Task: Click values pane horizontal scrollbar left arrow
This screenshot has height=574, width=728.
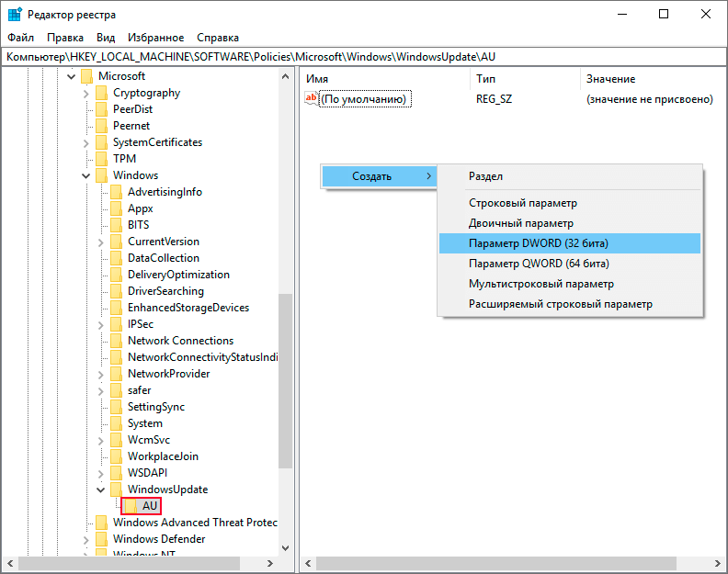Action: tap(308, 563)
